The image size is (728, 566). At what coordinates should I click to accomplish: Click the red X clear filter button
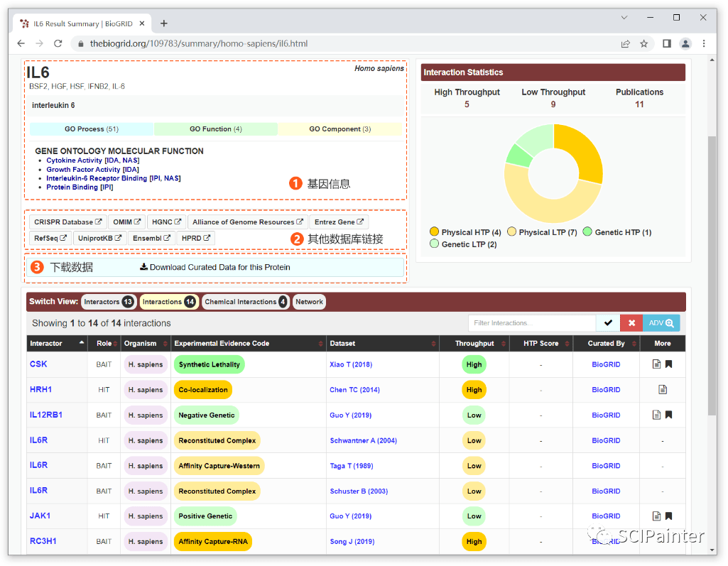click(631, 323)
